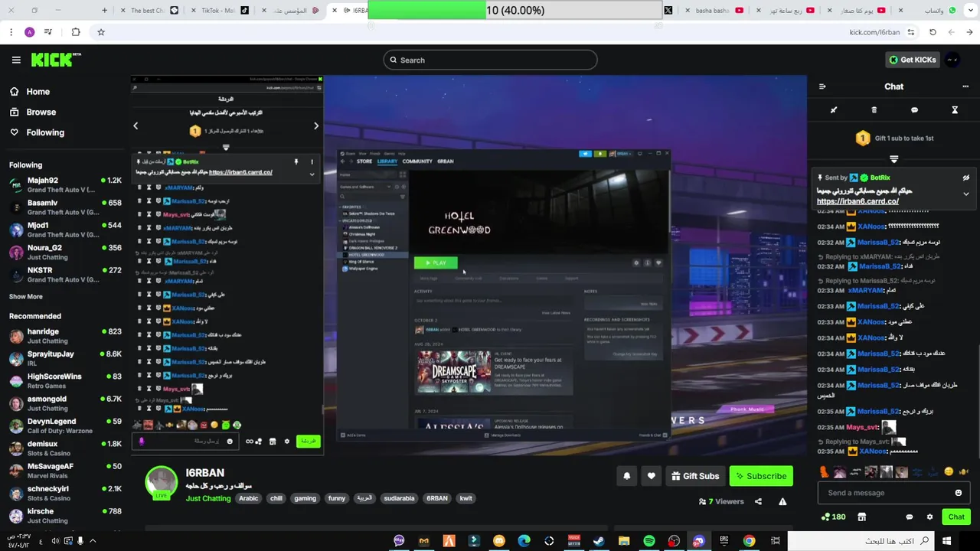Open the irban6.carrd.co pinned link
The height and width of the screenshot is (551, 980).
857,202
